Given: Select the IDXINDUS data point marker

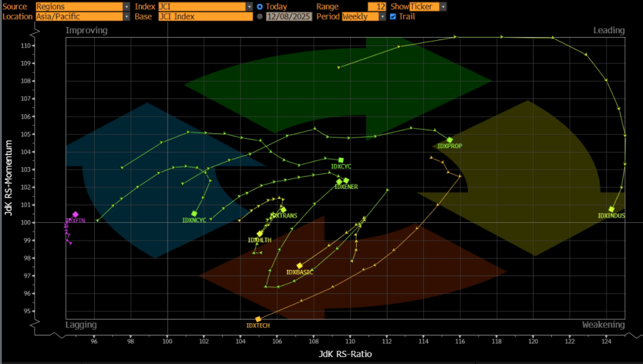Looking at the screenshot, I should [x=612, y=209].
